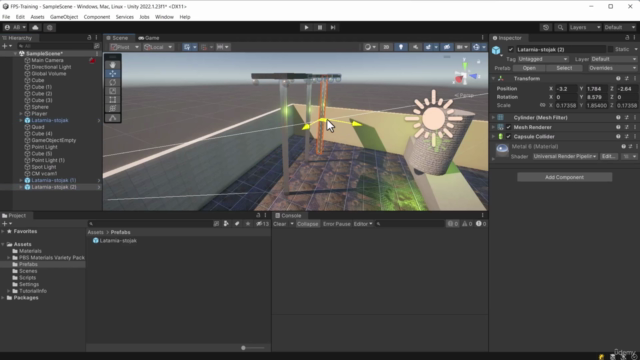The height and width of the screenshot is (360, 640).
Task: Click the Pause button
Action: [x=320, y=27]
